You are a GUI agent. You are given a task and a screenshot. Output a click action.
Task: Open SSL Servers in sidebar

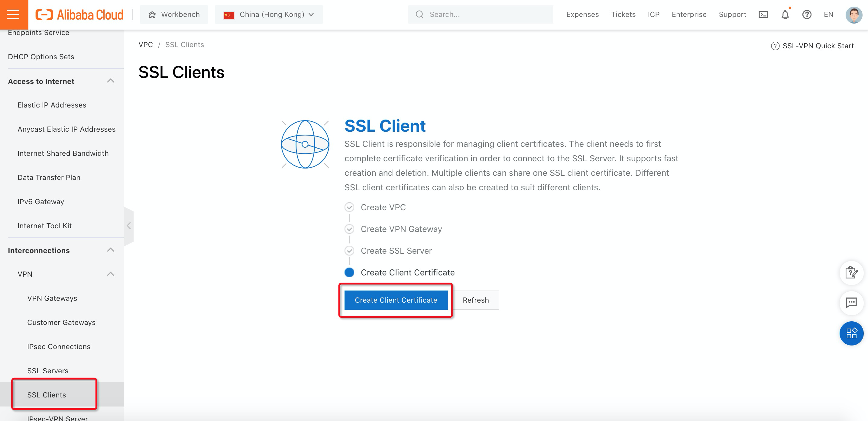click(x=48, y=371)
